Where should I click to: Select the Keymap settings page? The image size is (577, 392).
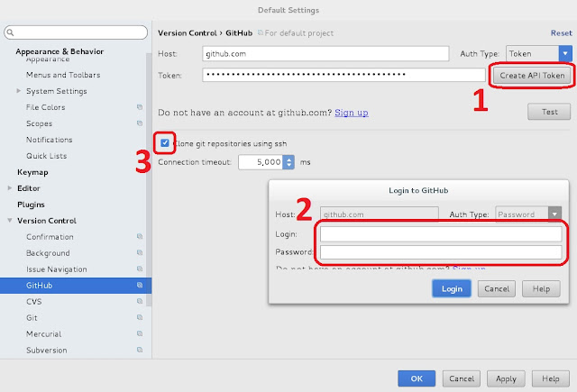32,172
